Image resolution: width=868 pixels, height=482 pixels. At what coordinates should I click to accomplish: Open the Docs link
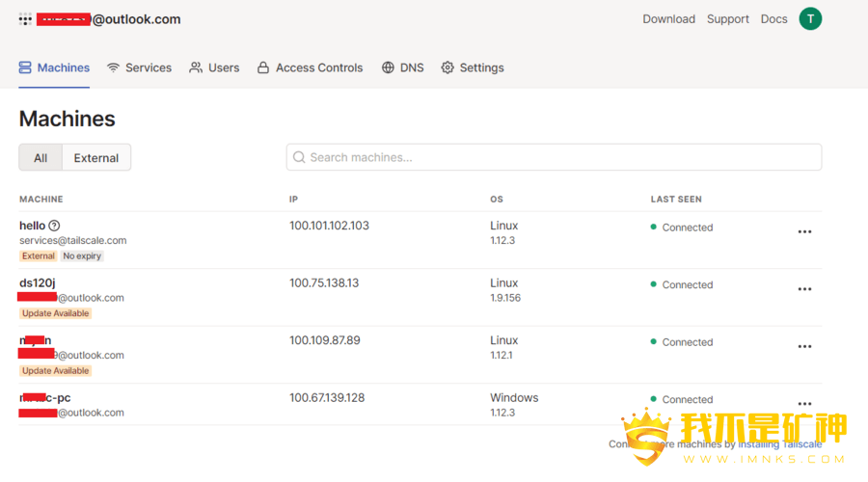point(773,19)
